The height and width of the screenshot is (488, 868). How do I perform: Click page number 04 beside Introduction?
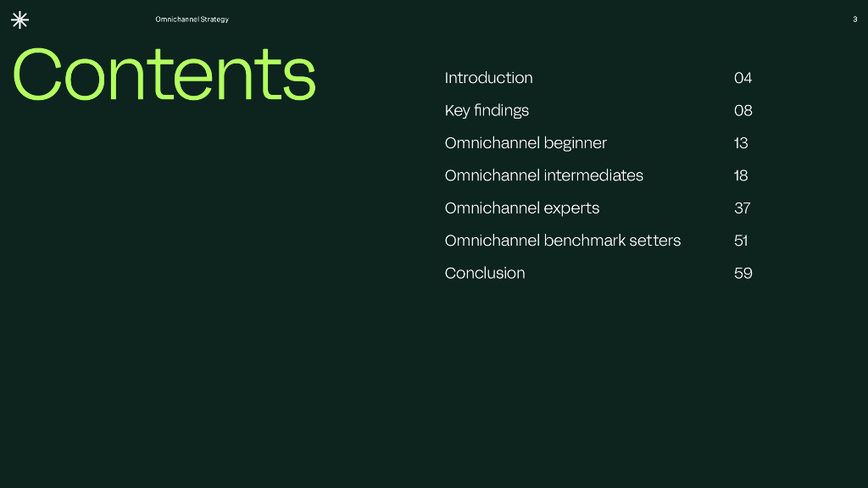(743, 78)
